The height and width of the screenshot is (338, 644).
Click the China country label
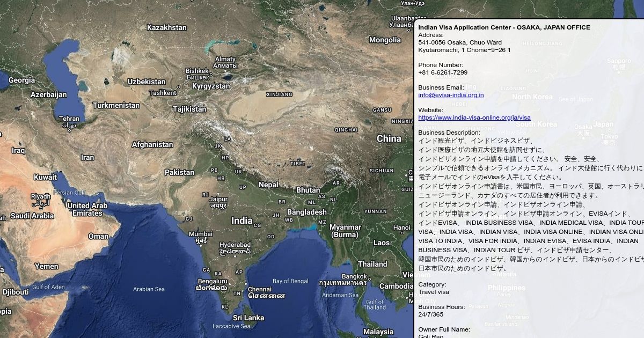click(389, 138)
